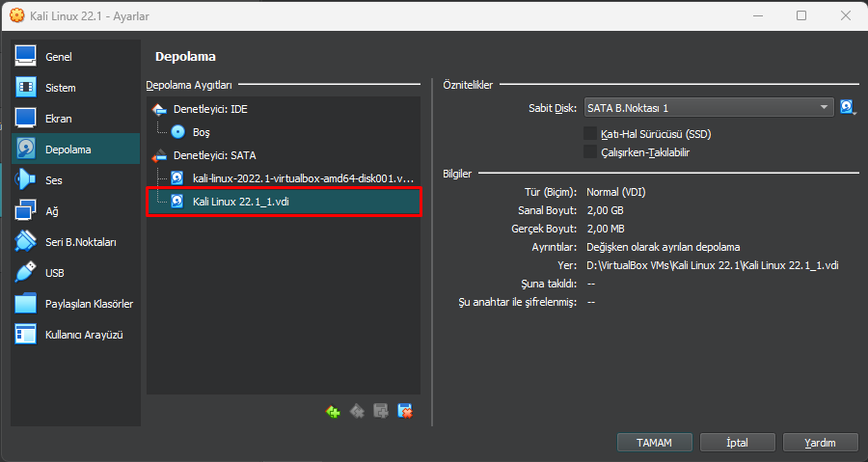Add a new storage controller

click(333, 411)
